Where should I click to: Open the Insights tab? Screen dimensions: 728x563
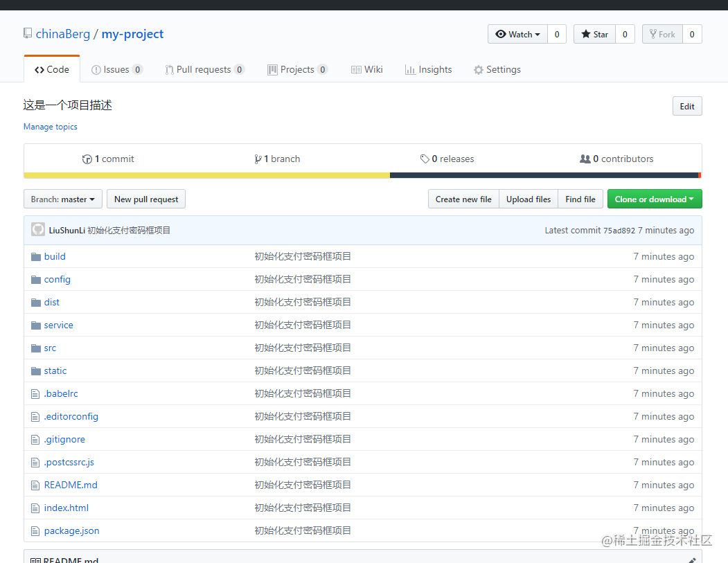(x=428, y=70)
